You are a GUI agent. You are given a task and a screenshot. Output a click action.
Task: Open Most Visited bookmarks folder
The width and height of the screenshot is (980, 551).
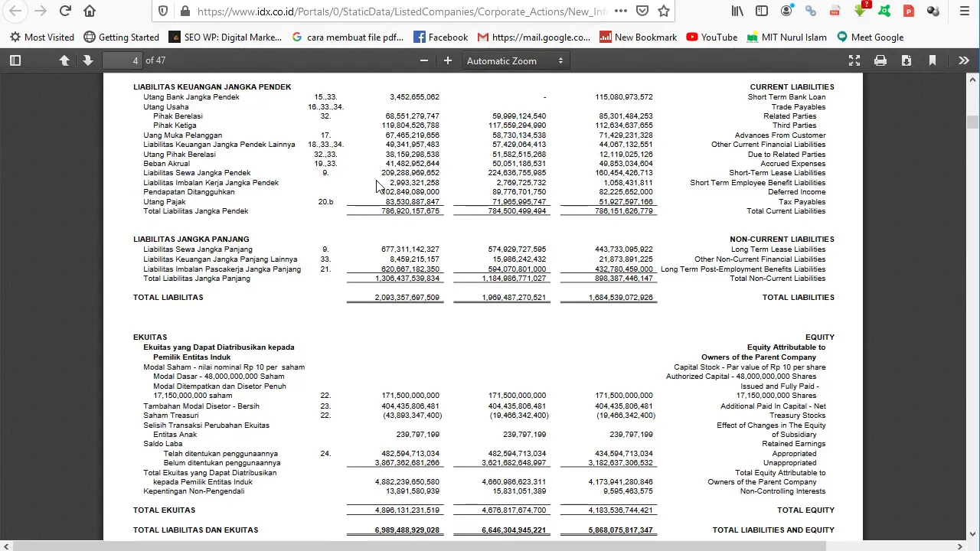(42, 37)
